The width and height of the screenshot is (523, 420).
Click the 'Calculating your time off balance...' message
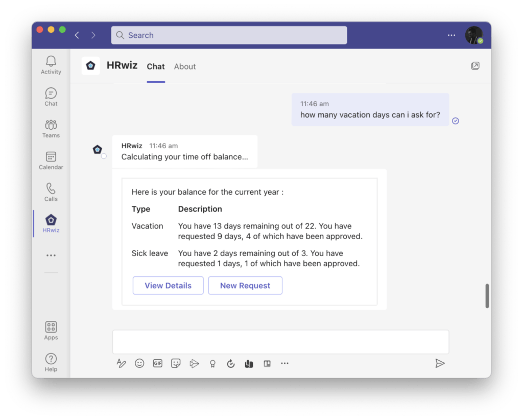click(x=185, y=157)
